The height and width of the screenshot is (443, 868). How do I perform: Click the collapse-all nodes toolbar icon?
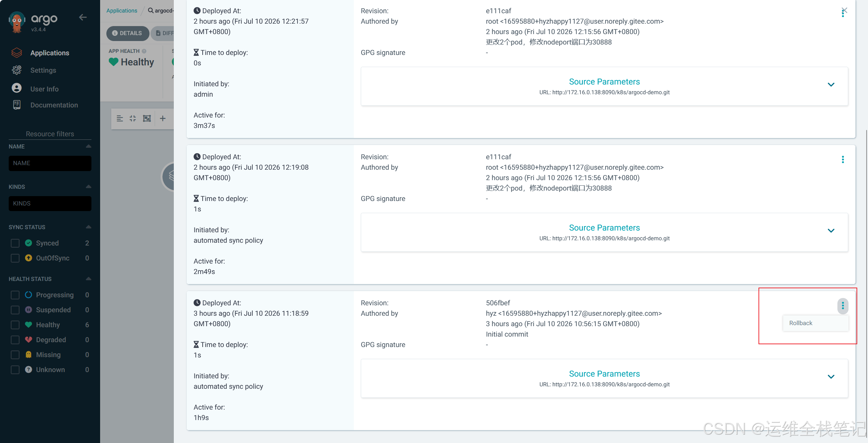(133, 119)
